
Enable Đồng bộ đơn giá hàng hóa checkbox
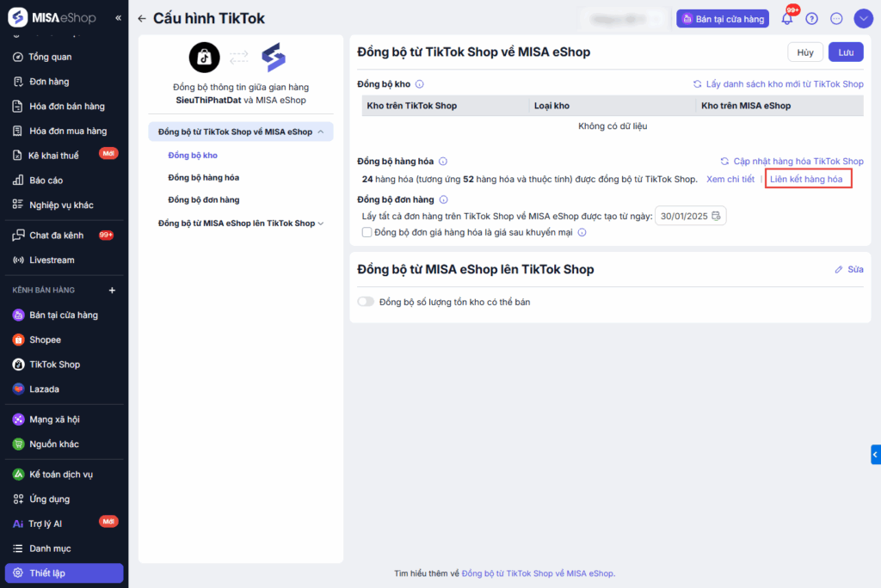pos(367,232)
